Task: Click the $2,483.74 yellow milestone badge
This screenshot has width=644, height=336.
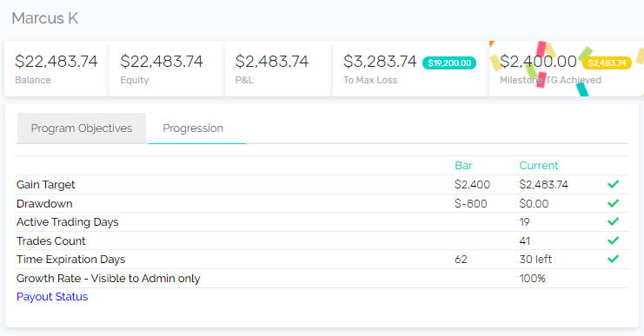Action: tap(607, 63)
